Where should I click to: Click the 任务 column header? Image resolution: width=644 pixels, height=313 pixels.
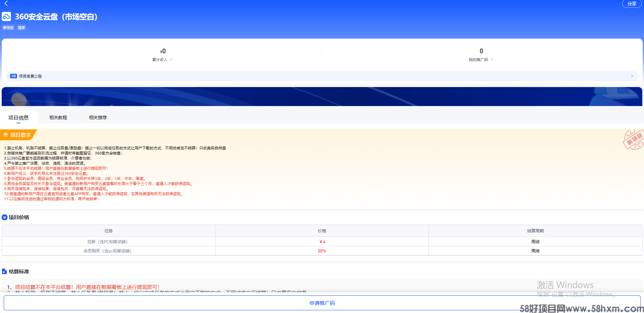[108, 231]
